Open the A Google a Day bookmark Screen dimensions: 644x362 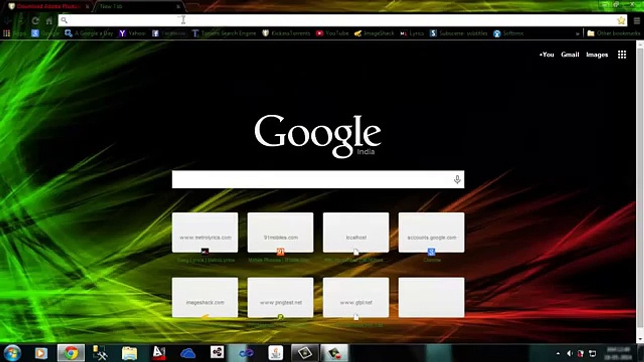pyautogui.click(x=89, y=33)
